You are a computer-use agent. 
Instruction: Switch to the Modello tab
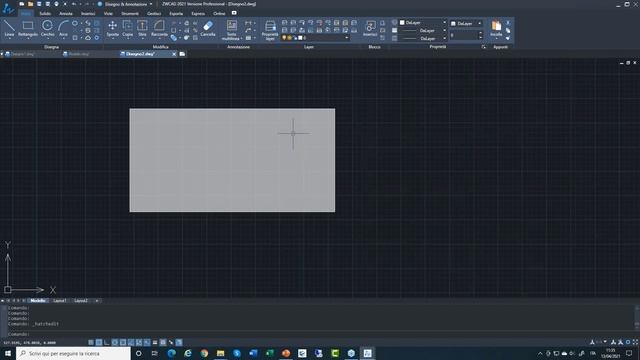tap(38, 301)
